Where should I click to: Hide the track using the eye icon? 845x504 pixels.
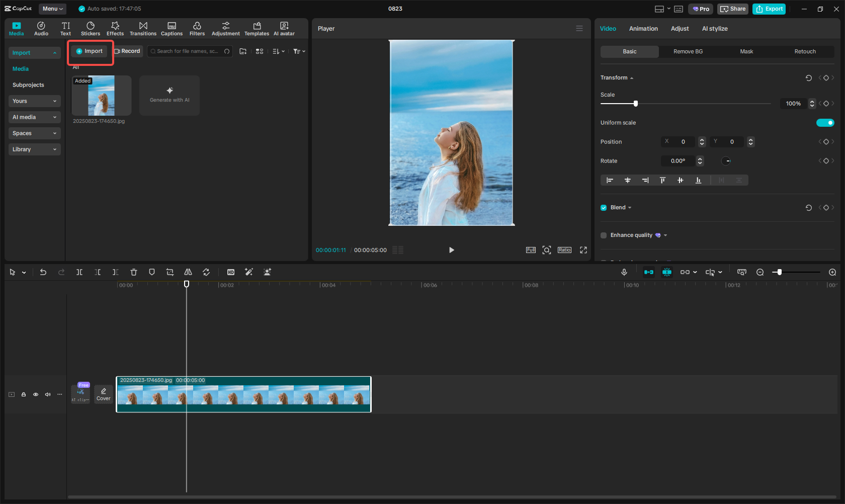[36, 394]
